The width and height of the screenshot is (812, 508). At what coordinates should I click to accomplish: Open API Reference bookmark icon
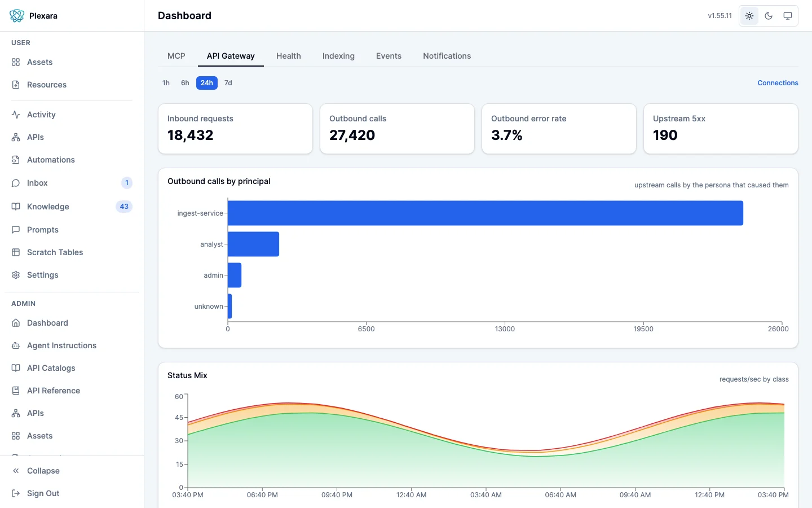coord(16,391)
